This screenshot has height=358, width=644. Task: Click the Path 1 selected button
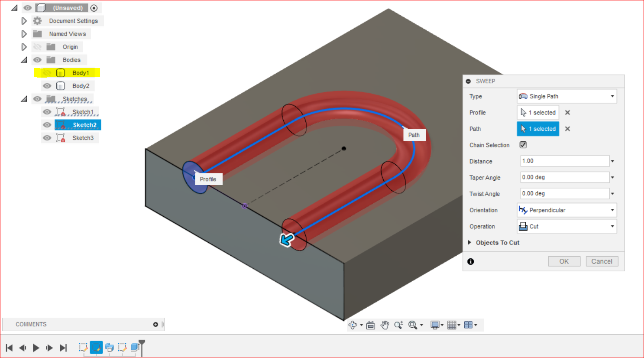point(538,129)
